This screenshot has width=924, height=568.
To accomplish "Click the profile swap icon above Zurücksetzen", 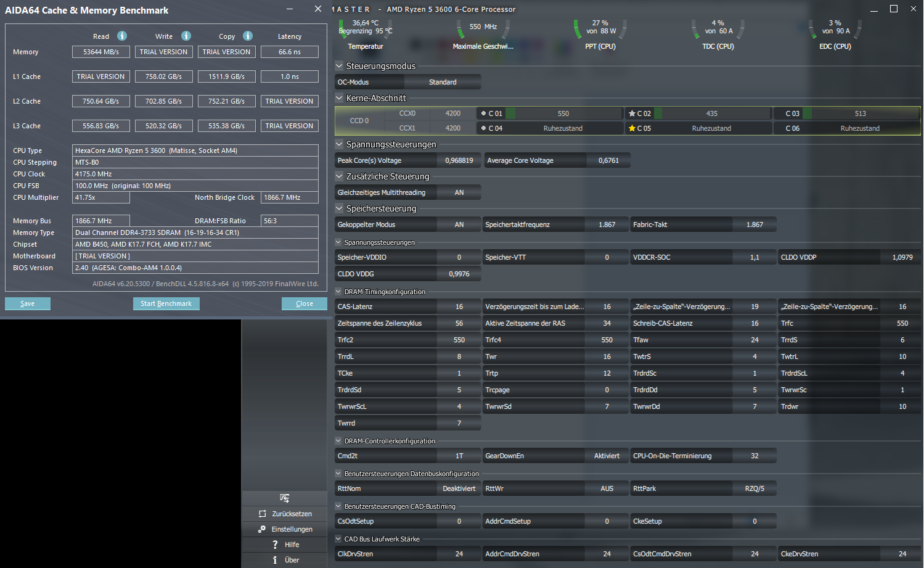I will tap(284, 498).
